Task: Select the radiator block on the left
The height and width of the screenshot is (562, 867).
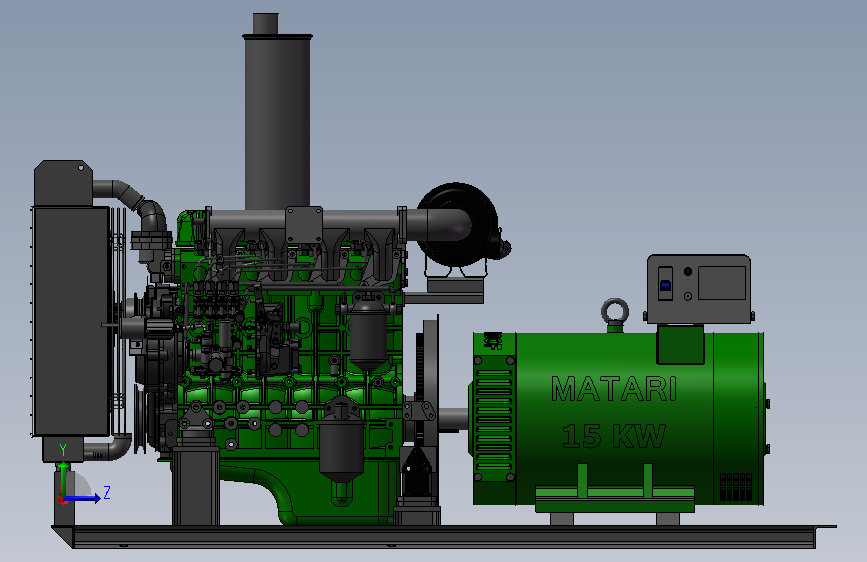Action: click(71, 321)
